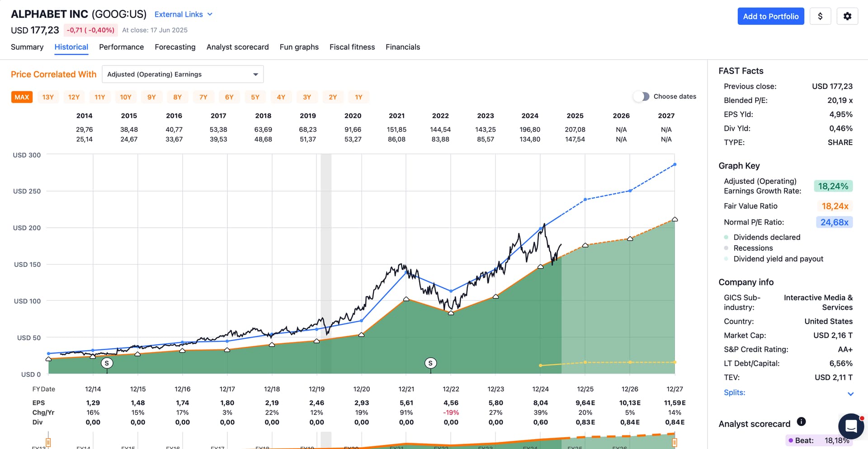
Task: Open the Price Correlated With dropdown
Action: [183, 74]
